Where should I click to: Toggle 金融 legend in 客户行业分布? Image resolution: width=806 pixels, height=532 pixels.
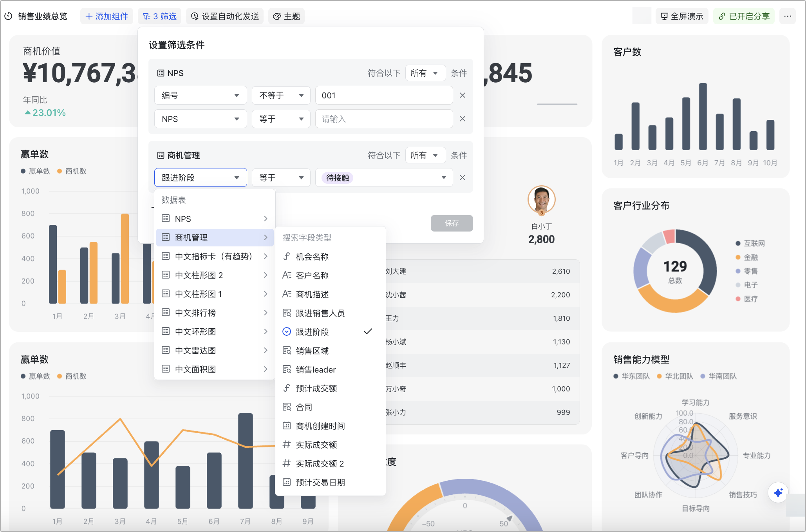[746, 257]
